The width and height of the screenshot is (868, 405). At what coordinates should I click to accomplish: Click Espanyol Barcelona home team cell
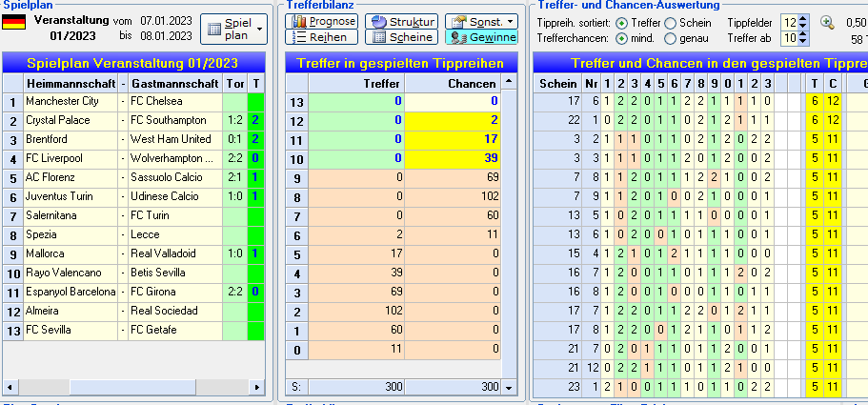(71, 292)
